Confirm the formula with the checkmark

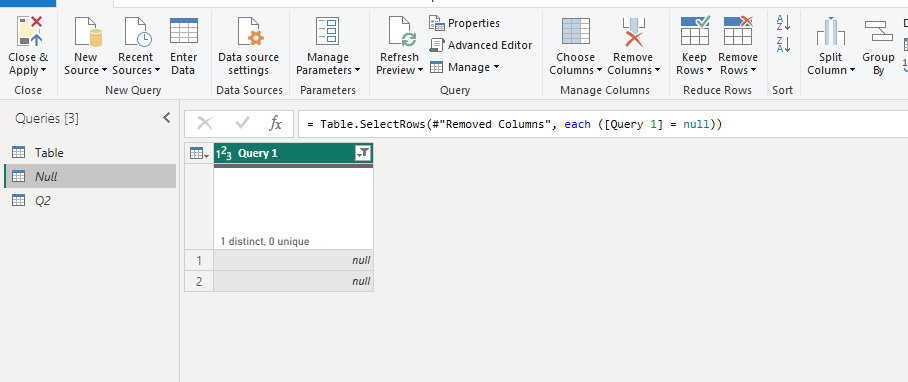(x=242, y=123)
